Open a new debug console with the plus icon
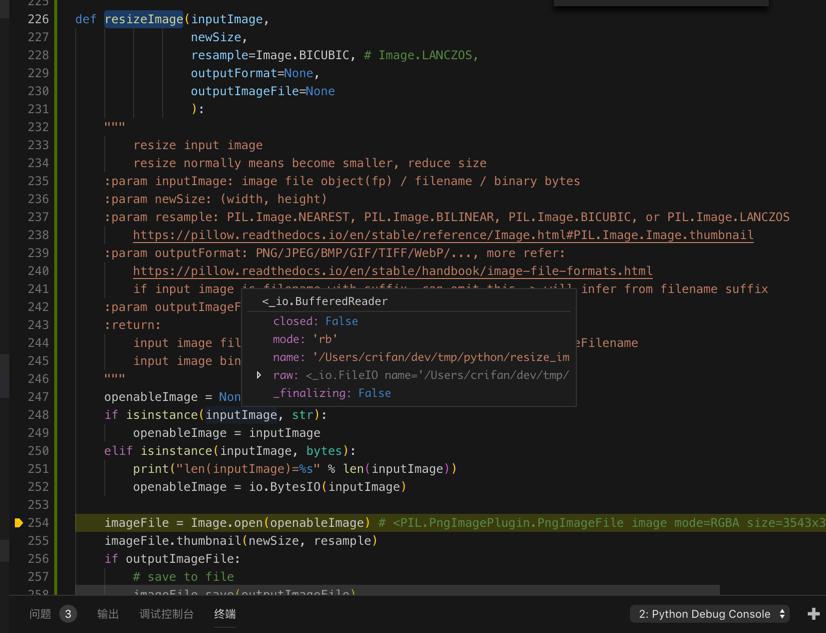Image resolution: width=826 pixels, height=633 pixels. tap(812, 614)
